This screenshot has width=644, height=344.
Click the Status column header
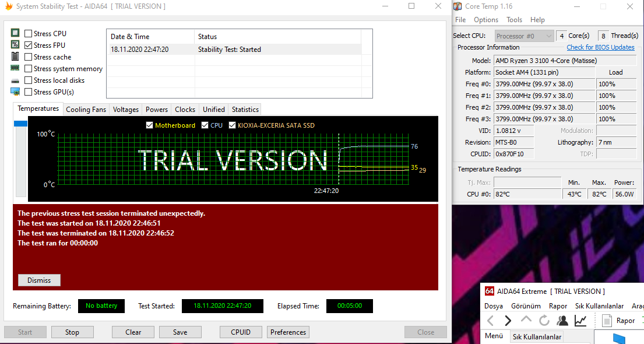(x=277, y=37)
